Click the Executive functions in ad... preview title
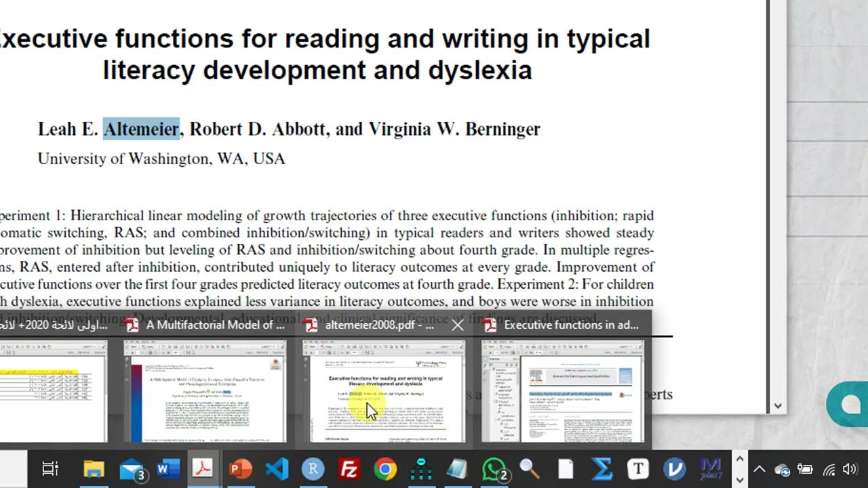This screenshot has width=868, height=488. point(572,325)
